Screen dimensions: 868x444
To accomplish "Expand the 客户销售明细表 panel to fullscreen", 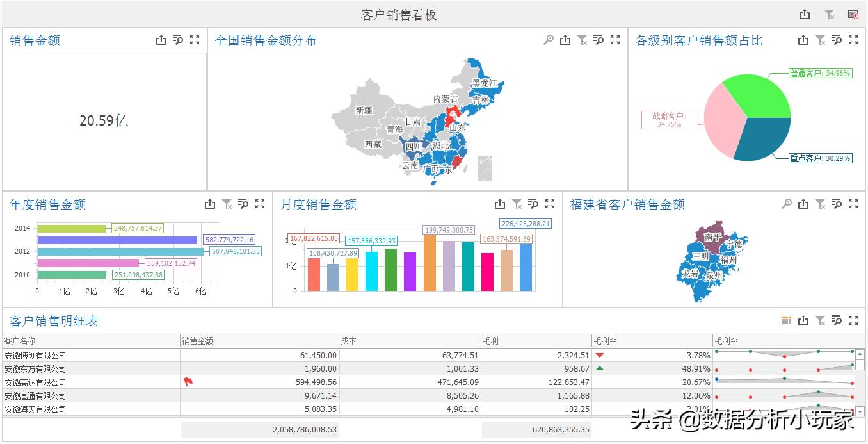I will (853, 320).
